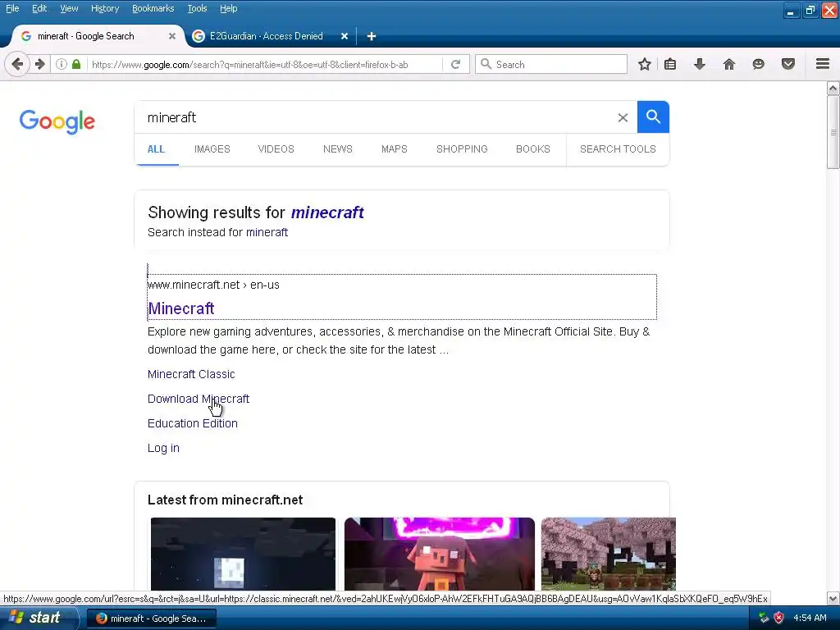Viewport: 840px width, 630px height.
Task: Click the scrollbar up arrow
Action: tap(833, 88)
